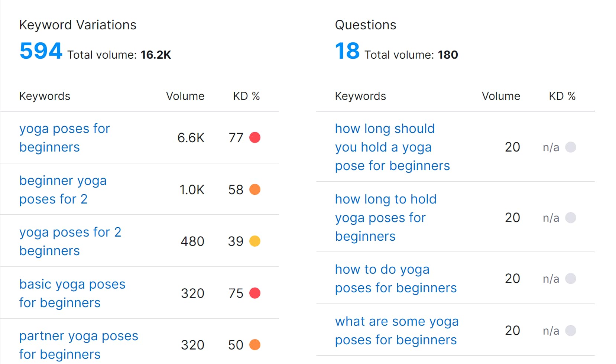Open the question how to do yoga poses for beginners
This screenshot has height=364, width=616.
pyautogui.click(x=395, y=278)
